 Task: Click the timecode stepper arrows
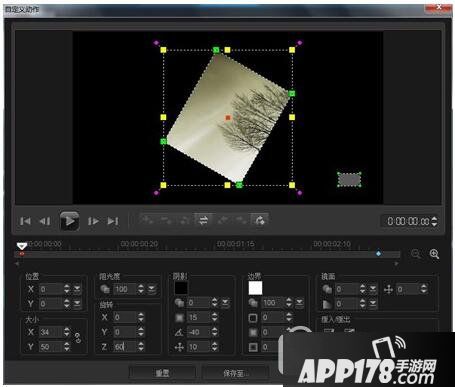pos(434,221)
